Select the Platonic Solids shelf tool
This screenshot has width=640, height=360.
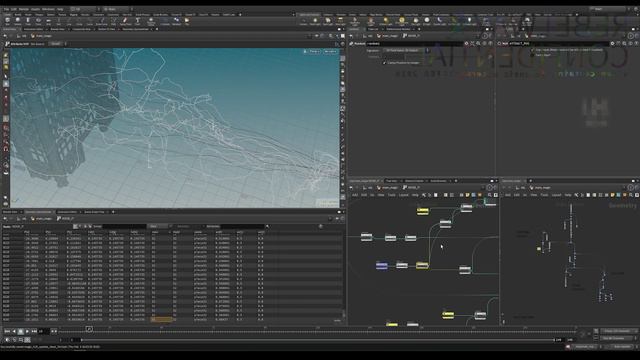point(151,21)
